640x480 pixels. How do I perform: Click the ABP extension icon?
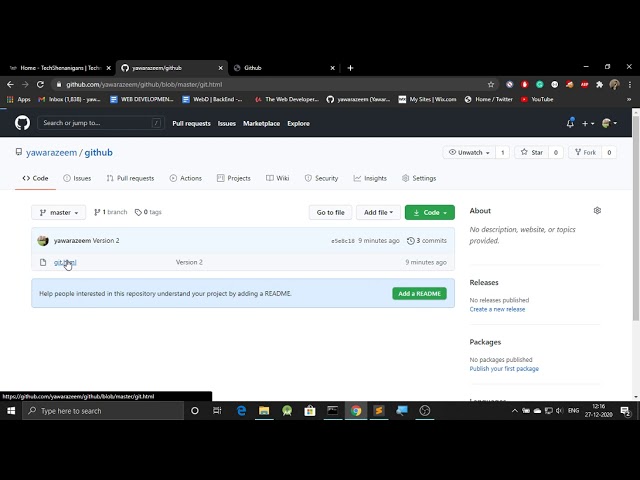(x=584, y=84)
